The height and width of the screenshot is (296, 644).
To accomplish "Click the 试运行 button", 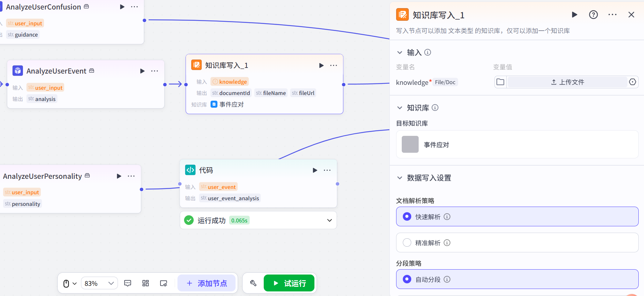I will [289, 283].
